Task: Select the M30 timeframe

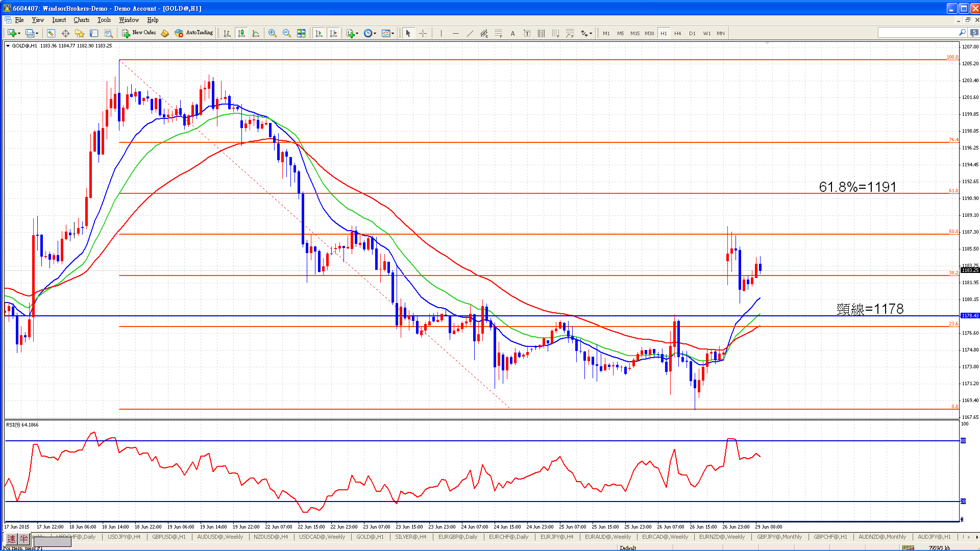Action: pyautogui.click(x=649, y=33)
